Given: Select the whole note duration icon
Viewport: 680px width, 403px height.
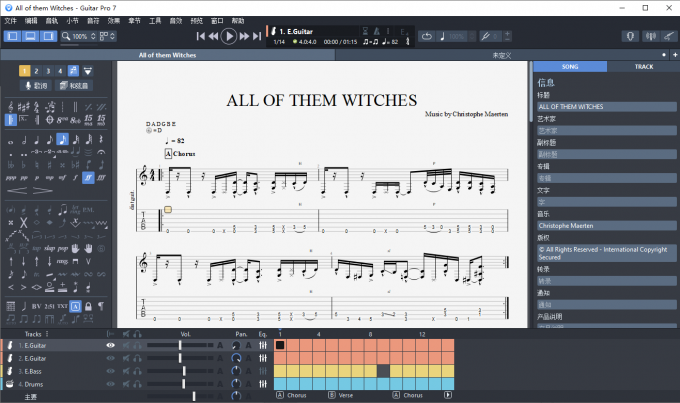Looking at the screenshot, I should click(11, 140).
